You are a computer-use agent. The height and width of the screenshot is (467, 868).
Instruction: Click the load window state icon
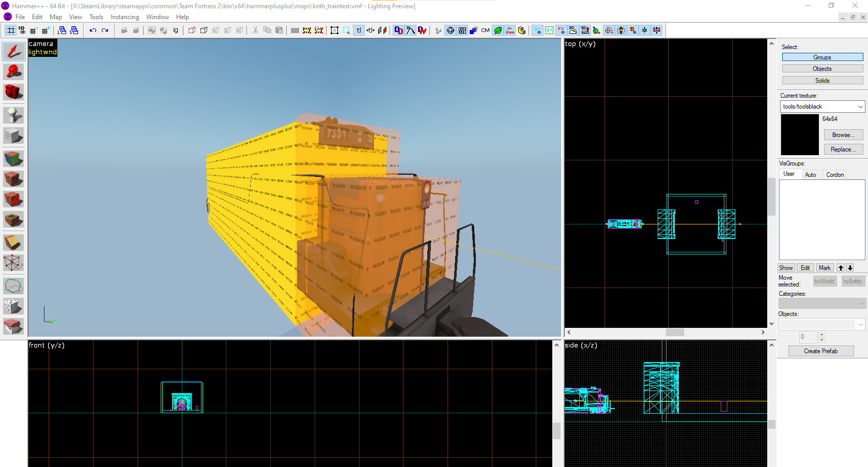pos(62,31)
